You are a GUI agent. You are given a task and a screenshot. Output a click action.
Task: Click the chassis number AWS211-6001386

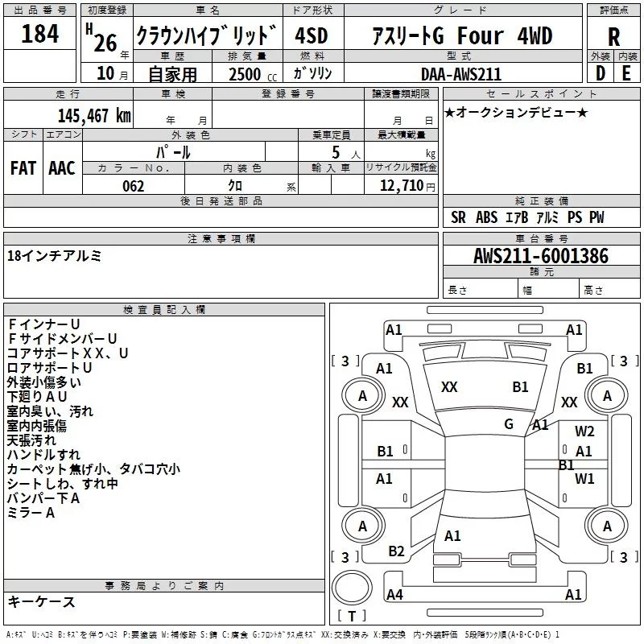tap(541, 256)
